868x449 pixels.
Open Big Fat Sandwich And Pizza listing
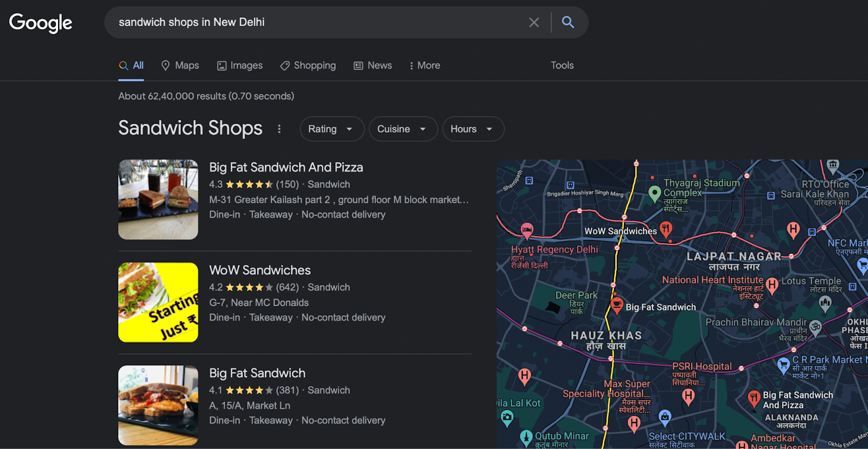point(286,167)
